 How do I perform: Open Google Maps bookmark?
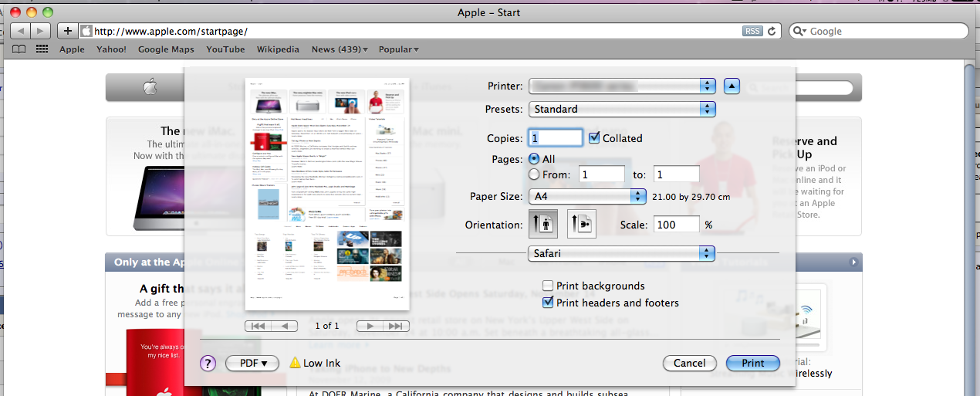pos(166,49)
